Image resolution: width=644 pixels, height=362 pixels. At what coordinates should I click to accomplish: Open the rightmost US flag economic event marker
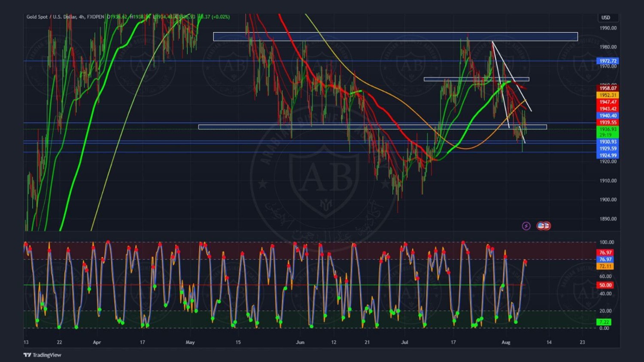(x=547, y=226)
